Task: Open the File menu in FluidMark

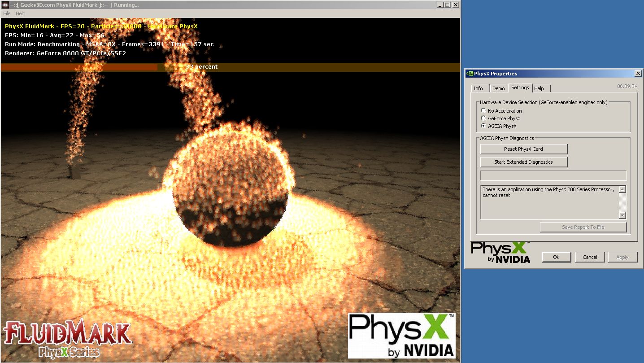Action: (x=7, y=13)
